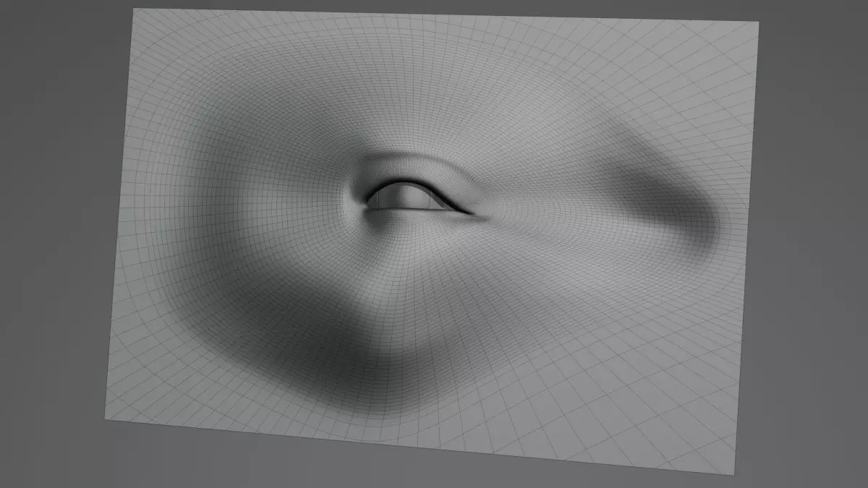
Task: Select the top-right corner of the mesh plane
Action: [757, 23]
